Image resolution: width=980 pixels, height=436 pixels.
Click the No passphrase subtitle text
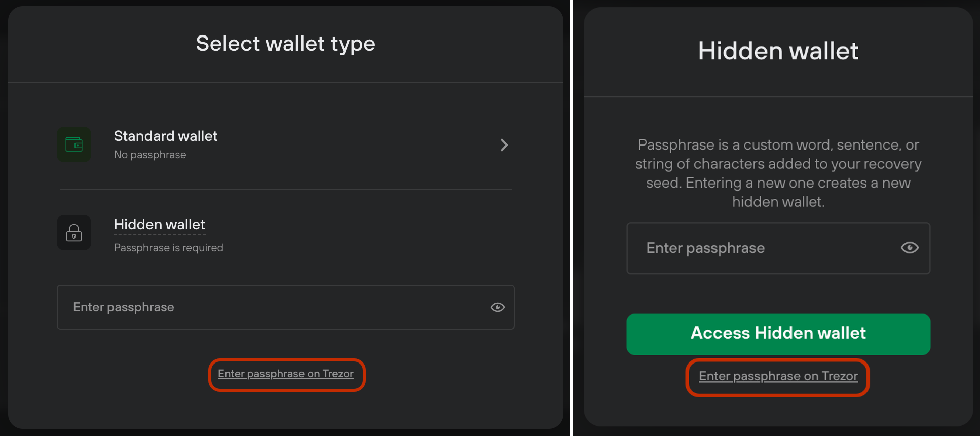150,155
